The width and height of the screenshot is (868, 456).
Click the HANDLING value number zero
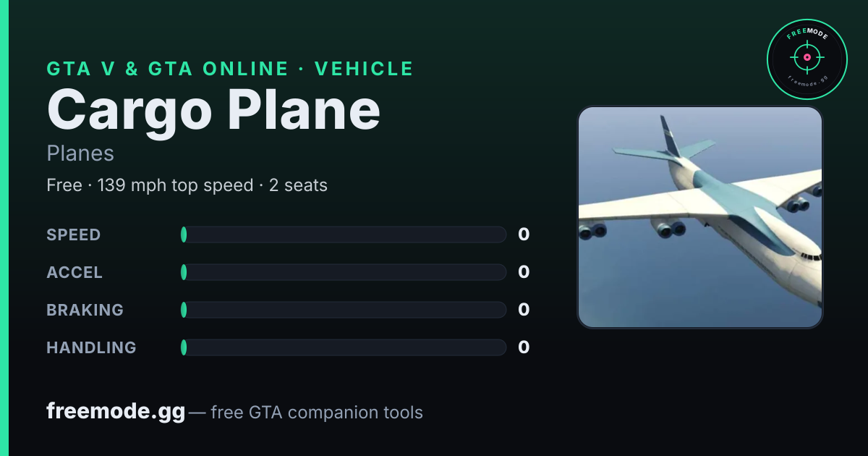point(524,347)
